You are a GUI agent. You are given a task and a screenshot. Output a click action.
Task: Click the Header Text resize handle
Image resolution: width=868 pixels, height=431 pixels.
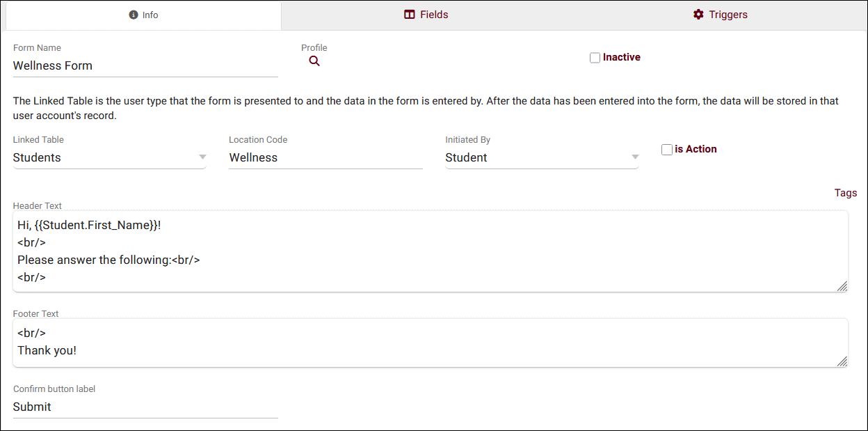[x=842, y=285]
